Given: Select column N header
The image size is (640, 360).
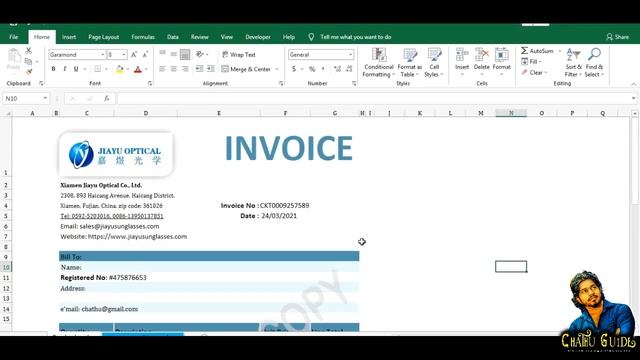Looking at the screenshot, I should click(511, 113).
